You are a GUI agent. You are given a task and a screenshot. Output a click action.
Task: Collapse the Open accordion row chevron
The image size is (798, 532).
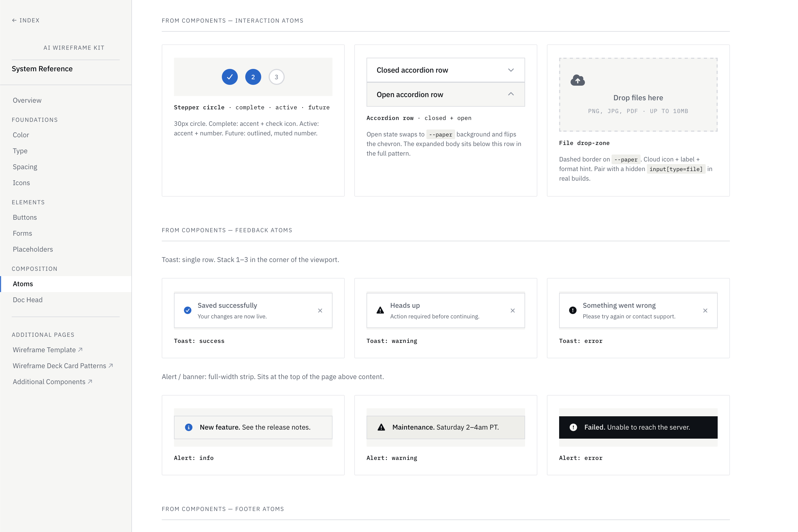click(511, 94)
